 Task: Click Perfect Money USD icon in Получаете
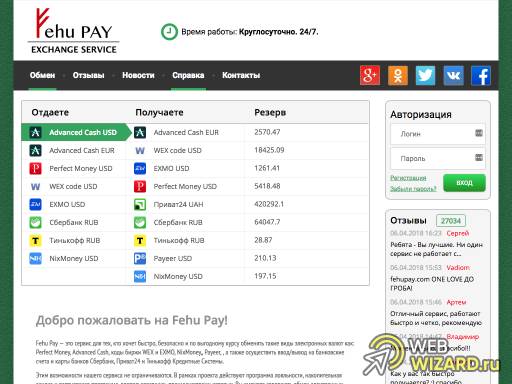pos(140,186)
